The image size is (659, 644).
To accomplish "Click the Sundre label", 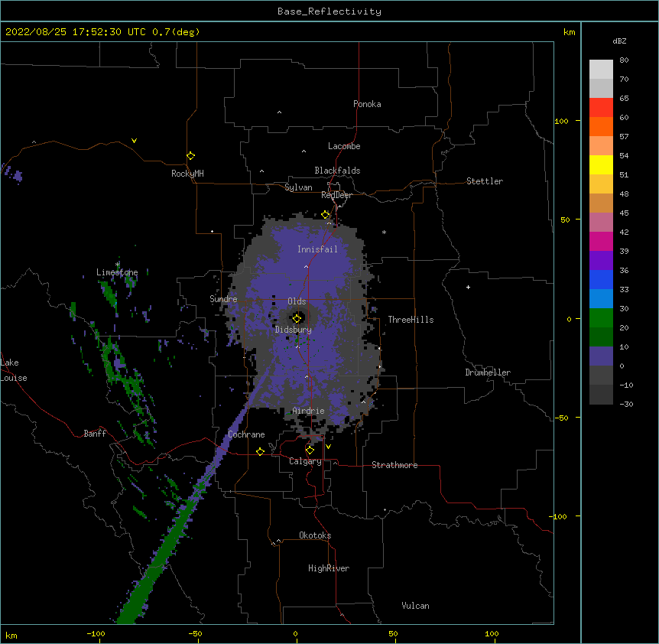I will pyautogui.click(x=223, y=299).
